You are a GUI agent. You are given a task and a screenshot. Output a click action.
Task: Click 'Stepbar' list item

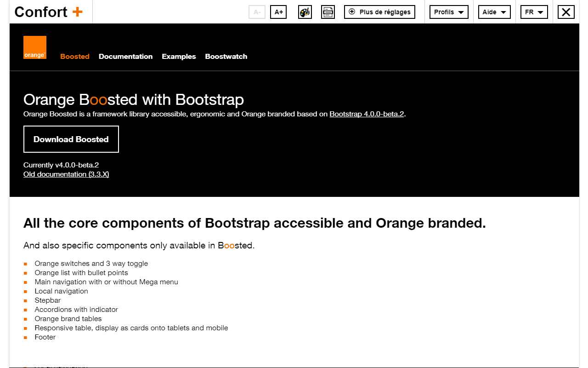tap(48, 300)
